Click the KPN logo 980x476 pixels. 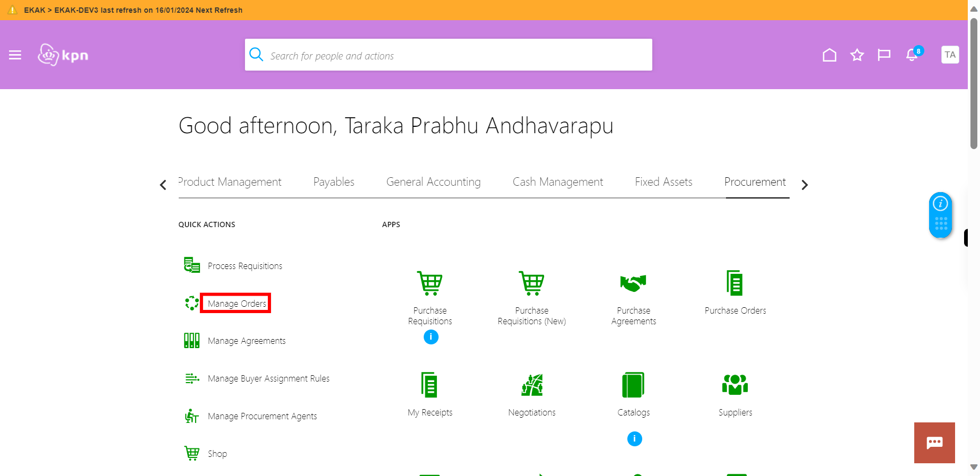[x=63, y=55]
